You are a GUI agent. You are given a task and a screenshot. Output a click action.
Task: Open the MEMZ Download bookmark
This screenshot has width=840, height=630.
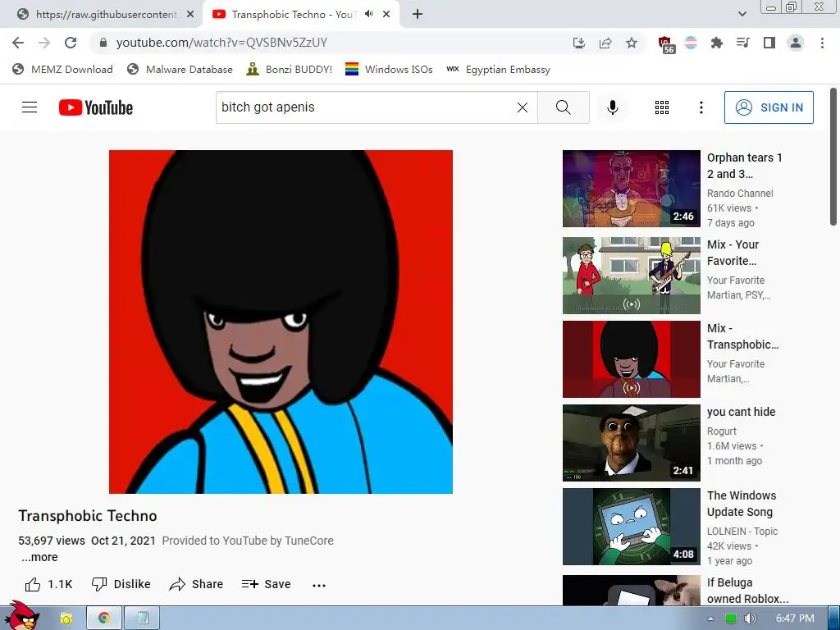62,69
